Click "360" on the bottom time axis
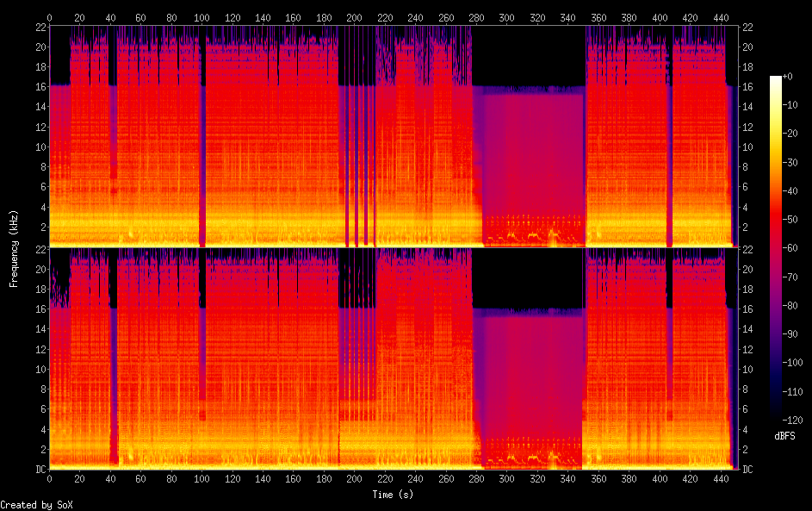This screenshot has height=511, width=812. 598,479
